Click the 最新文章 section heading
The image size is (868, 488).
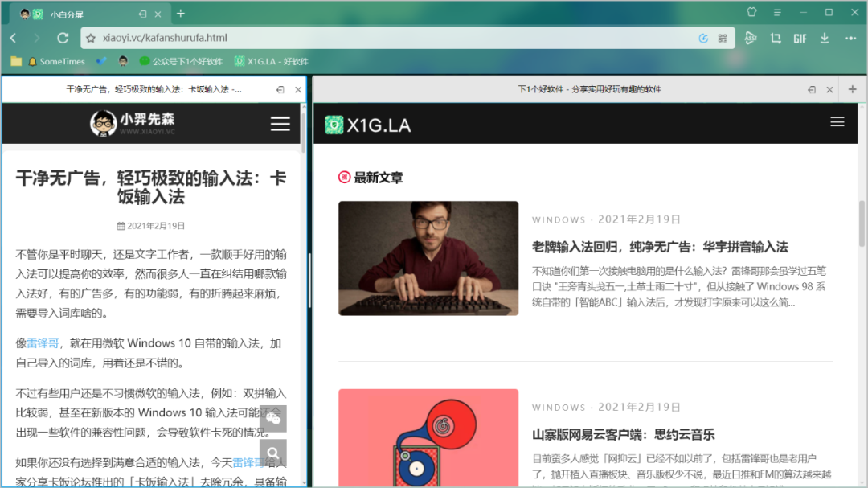379,178
